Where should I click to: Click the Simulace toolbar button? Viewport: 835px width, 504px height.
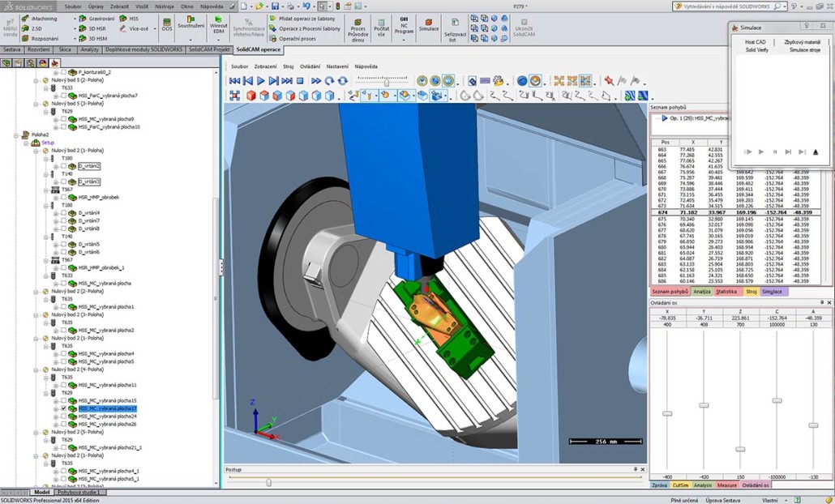point(429,24)
